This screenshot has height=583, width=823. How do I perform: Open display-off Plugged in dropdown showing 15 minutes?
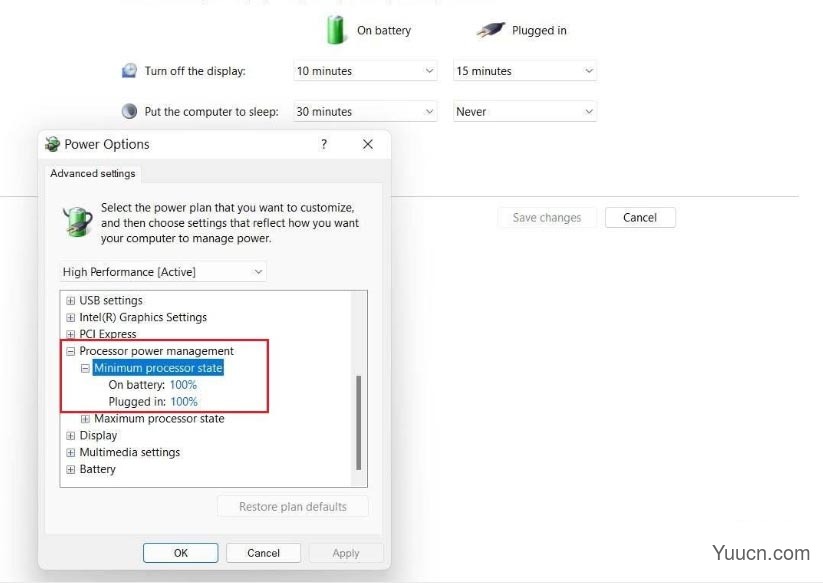click(x=525, y=71)
